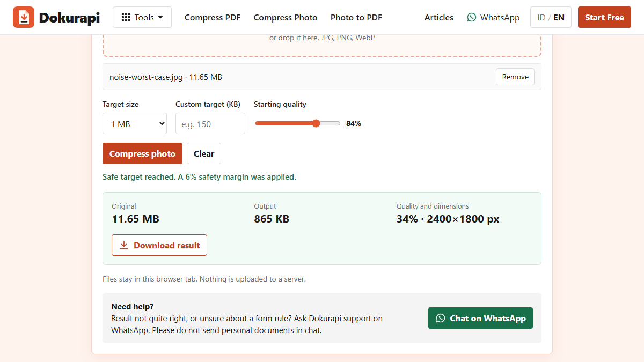Click the Dokurapi download logo icon
This screenshot has width=644, height=362.
point(24,17)
